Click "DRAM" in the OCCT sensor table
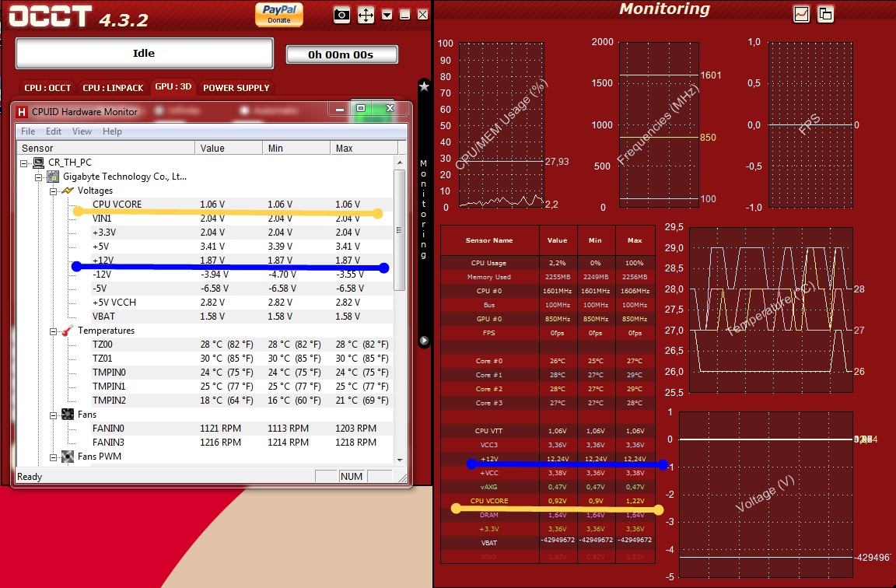Screen dimensions: 896x588 click(489, 515)
